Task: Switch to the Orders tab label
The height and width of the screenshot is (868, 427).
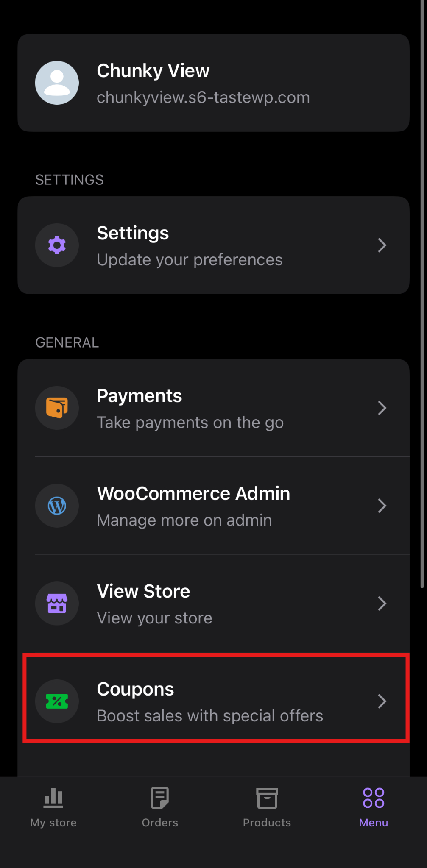Action: click(x=160, y=823)
